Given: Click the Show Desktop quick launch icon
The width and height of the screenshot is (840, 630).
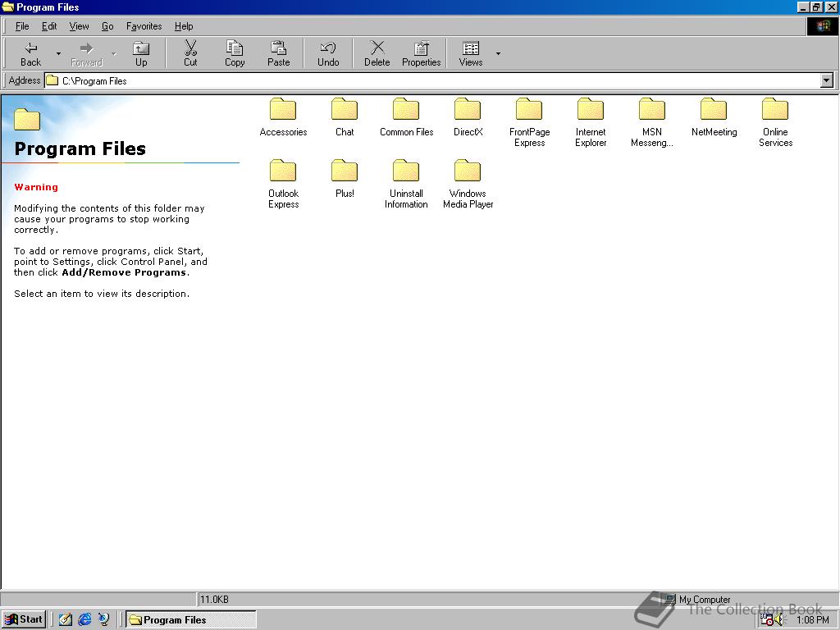Looking at the screenshot, I should 66,619.
